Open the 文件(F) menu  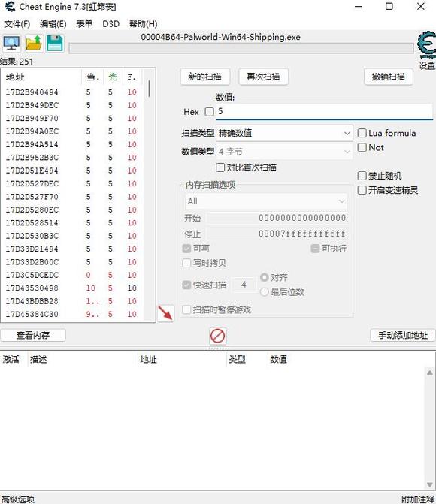click(17, 24)
